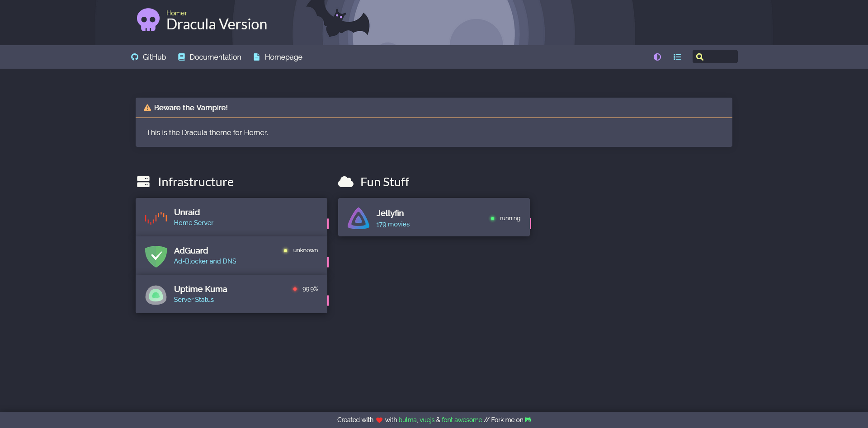Click the Beware the Vampire warning icon
Viewport: 868px width, 428px height.
click(147, 108)
